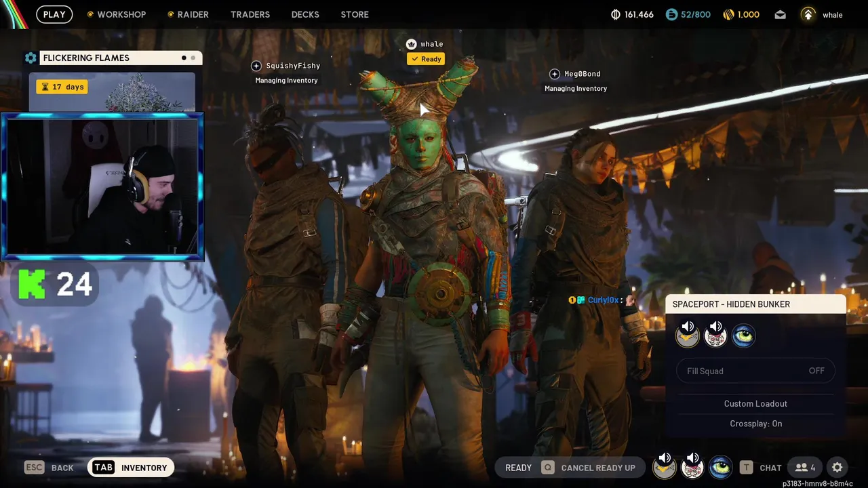Mute second squad member in Spaceport panel
The image size is (868, 488).
coord(715,335)
